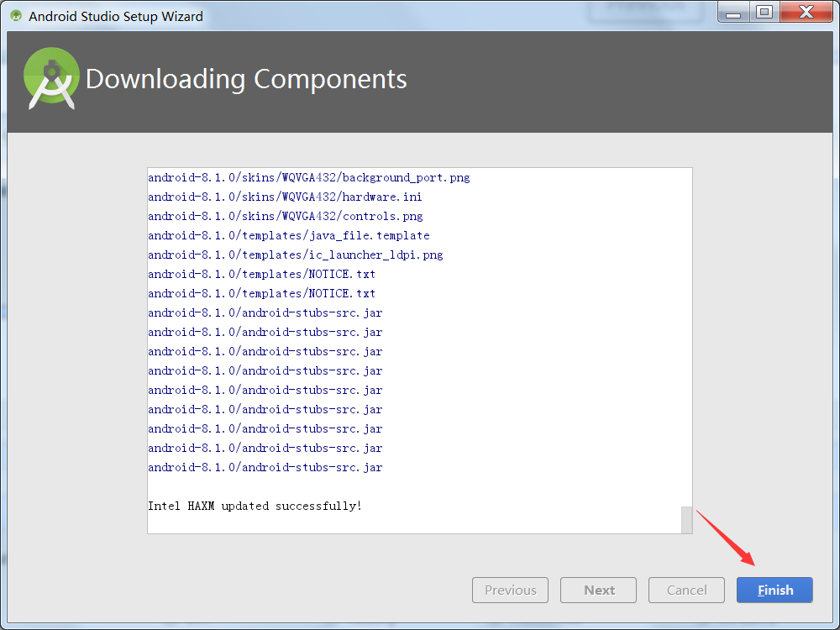
Task: Maximize the Setup Wizard window
Action: click(x=764, y=12)
